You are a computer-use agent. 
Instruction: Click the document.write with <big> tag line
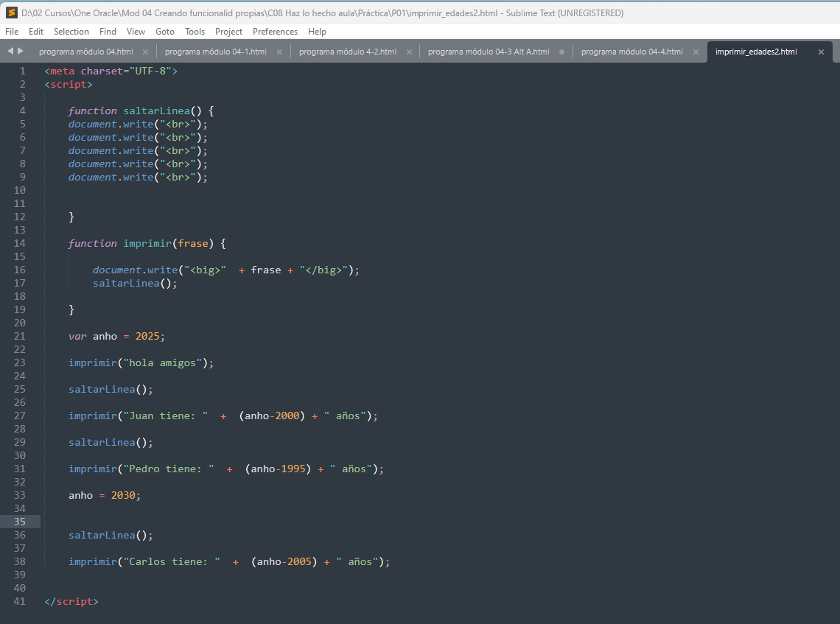(226, 270)
